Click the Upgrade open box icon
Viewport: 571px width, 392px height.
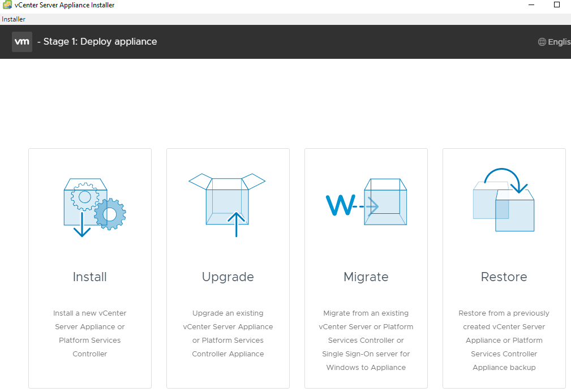coord(227,205)
